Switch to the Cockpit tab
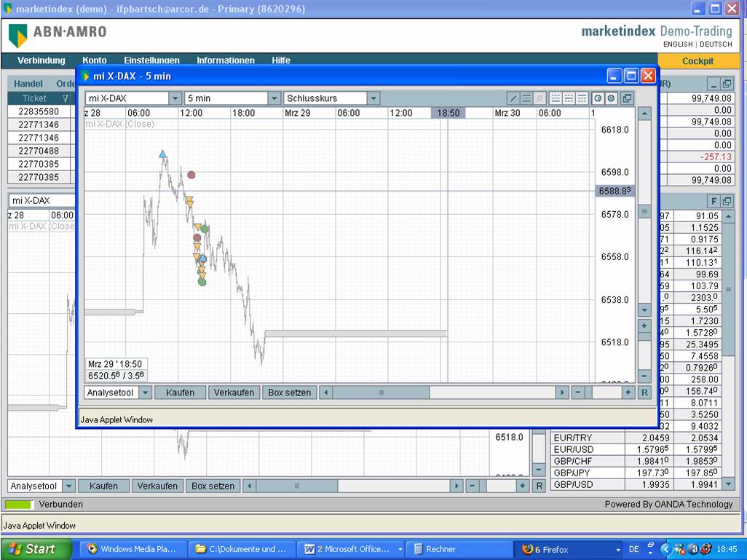The height and width of the screenshot is (560, 747). 698,61
